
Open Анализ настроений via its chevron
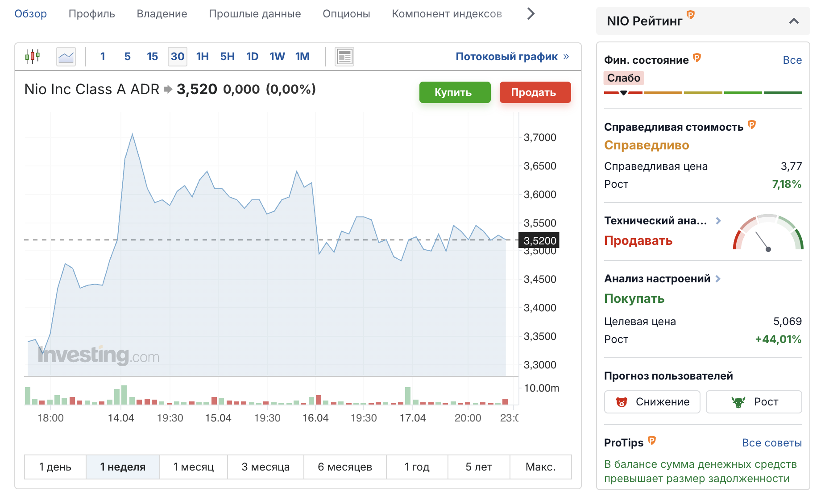718,279
